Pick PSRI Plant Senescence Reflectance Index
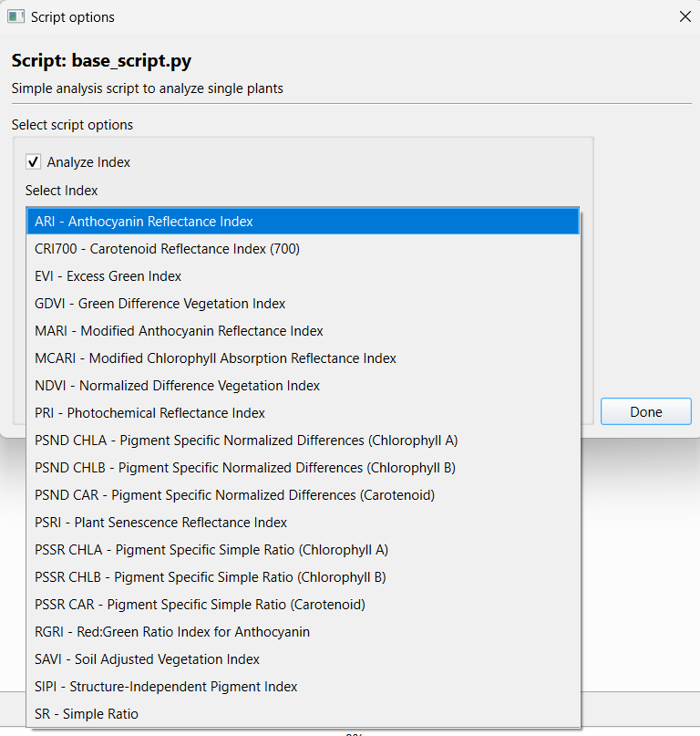The height and width of the screenshot is (736, 700). (x=161, y=523)
